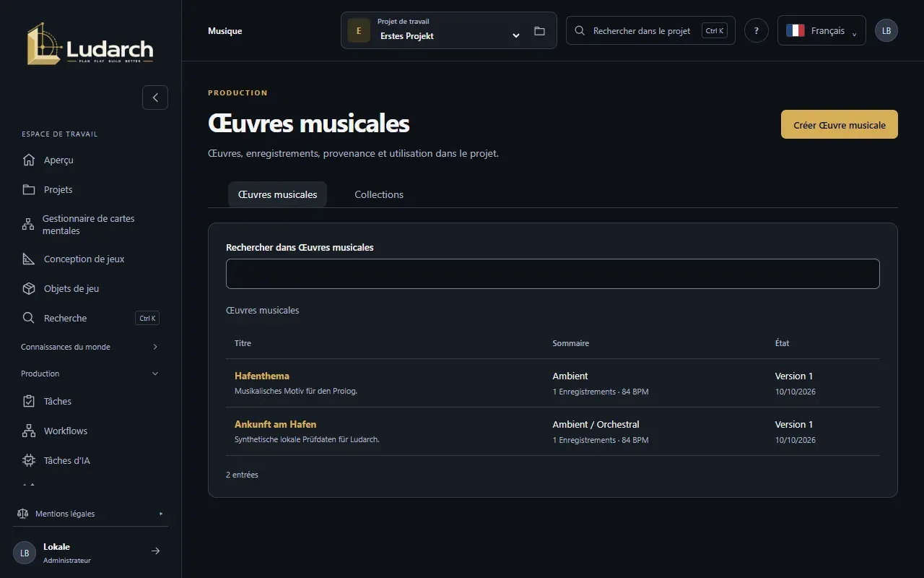Click the 2 entrées count text
The height and width of the screenshot is (578, 924).
point(242,475)
